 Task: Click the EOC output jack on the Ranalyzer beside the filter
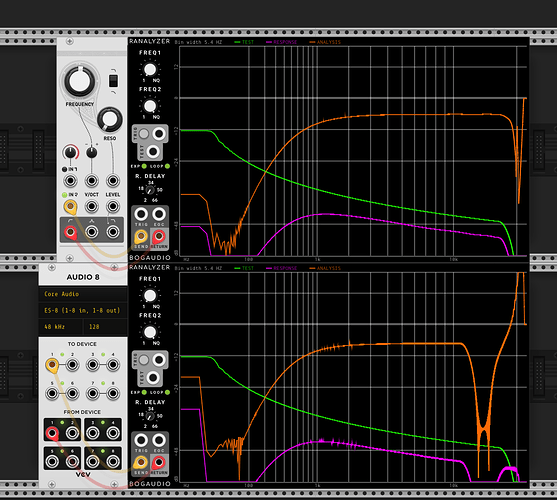pyautogui.click(x=159, y=214)
